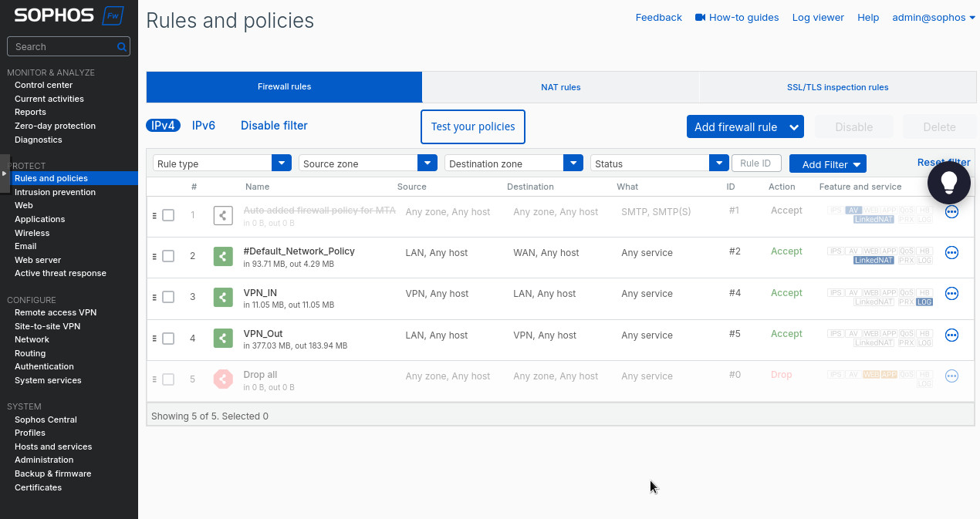Collapse the left sidebar using arrow handle
The width and height of the screenshot is (980, 519).
(5, 174)
